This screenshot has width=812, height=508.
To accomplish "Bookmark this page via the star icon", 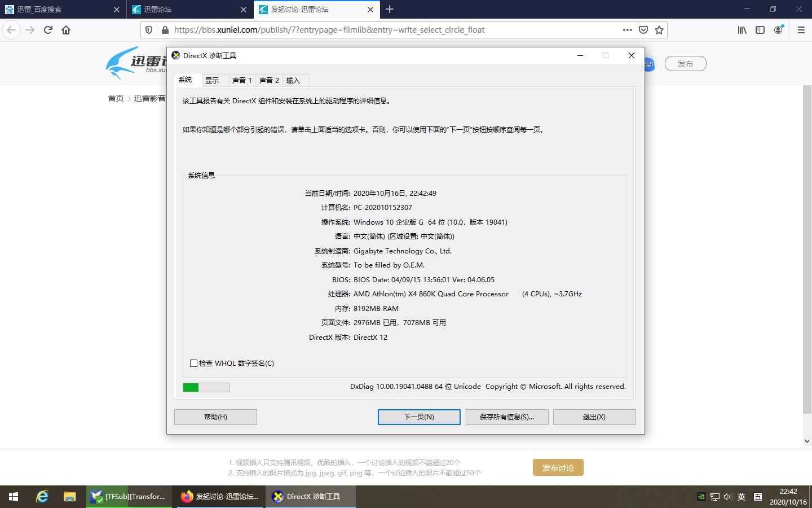I will pos(659,30).
